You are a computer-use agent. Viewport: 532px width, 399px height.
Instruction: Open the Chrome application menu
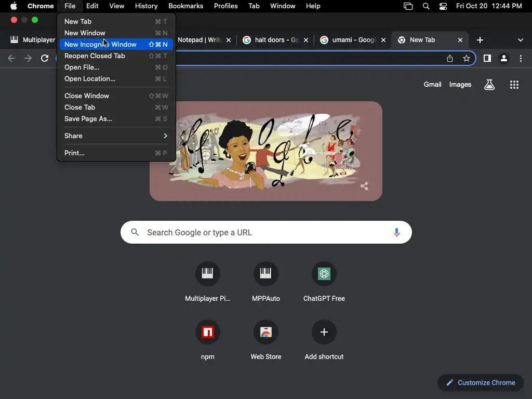[x=41, y=6]
